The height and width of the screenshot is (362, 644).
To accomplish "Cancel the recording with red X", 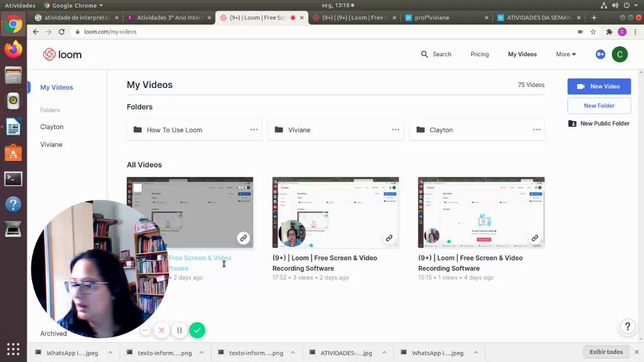I will click(162, 330).
